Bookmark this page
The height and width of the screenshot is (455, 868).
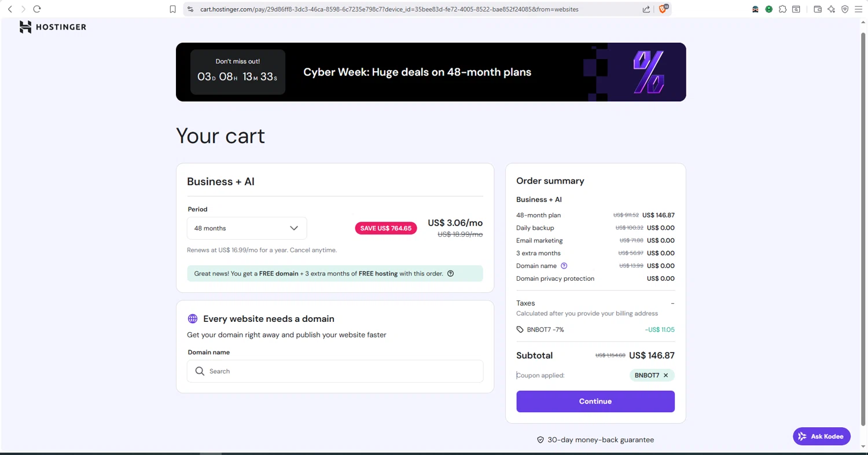pos(172,9)
